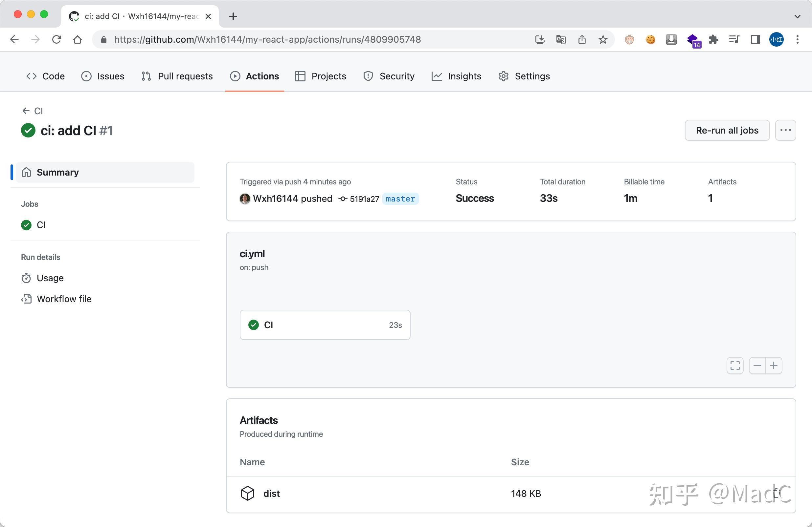This screenshot has width=812, height=527.
Task: Adjust graph zoom with minus control
Action: pos(757,366)
